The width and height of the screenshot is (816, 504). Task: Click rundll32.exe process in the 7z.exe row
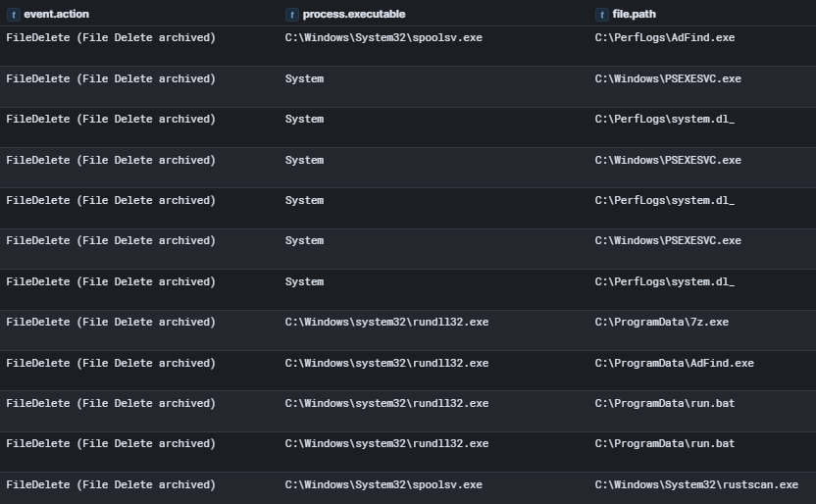click(386, 322)
